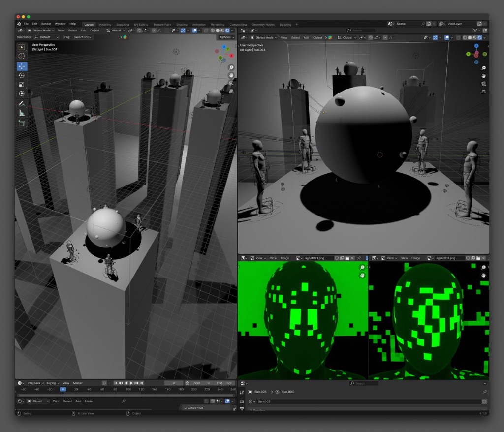Open the Playback dropdown in timeline
The height and width of the screenshot is (432, 504).
point(35,383)
